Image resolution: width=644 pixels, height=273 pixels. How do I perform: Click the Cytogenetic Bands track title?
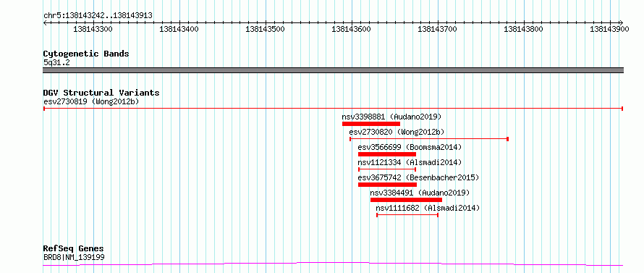pyautogui.click(x=86, y=54)
